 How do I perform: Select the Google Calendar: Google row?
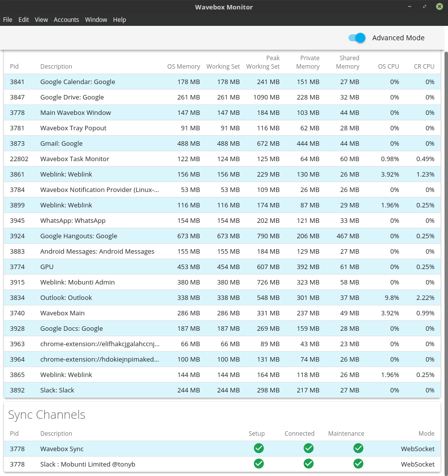(x=222, y=82)
